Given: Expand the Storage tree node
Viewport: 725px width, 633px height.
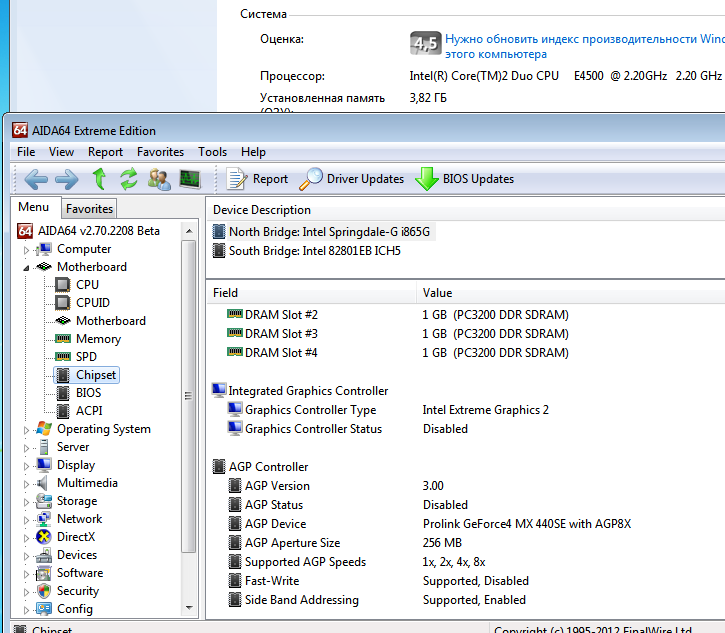Looking at the screenshot, I should point(27,502).
